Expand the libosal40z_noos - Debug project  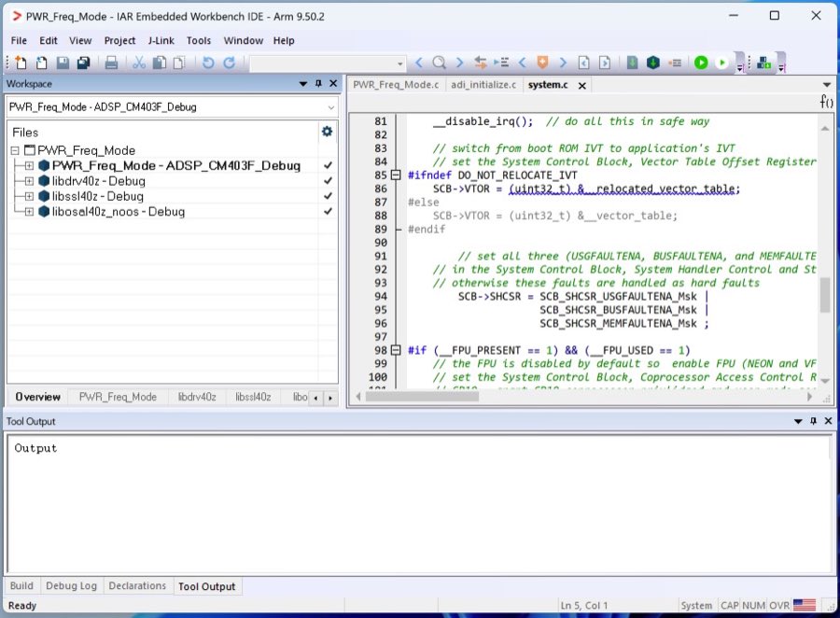pyautogui.click(x=29, y=212)
